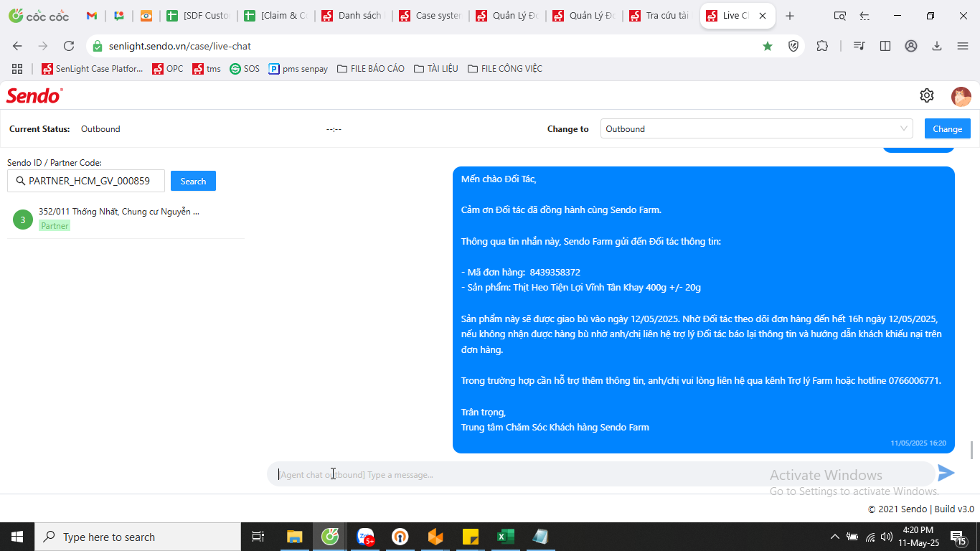The width and height of the screenshot is (980, 551).
Task: Click the Sendo ID / Partner Code field
Action: 86,181
